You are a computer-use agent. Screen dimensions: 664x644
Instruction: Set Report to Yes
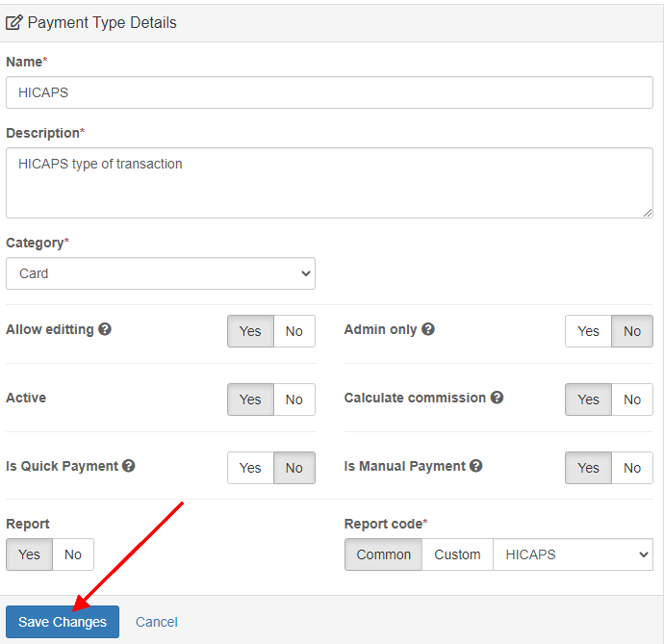(29, 554)
